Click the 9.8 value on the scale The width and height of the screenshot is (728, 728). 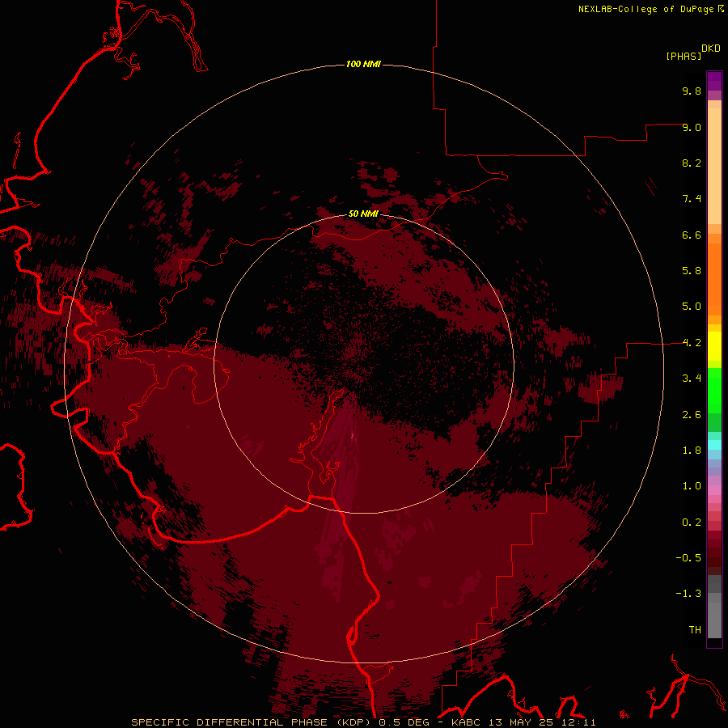click(692, 91)
